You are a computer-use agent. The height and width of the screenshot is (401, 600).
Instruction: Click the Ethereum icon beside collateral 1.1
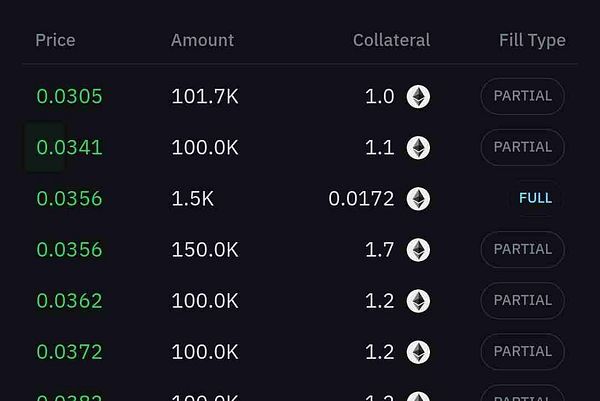418,148
